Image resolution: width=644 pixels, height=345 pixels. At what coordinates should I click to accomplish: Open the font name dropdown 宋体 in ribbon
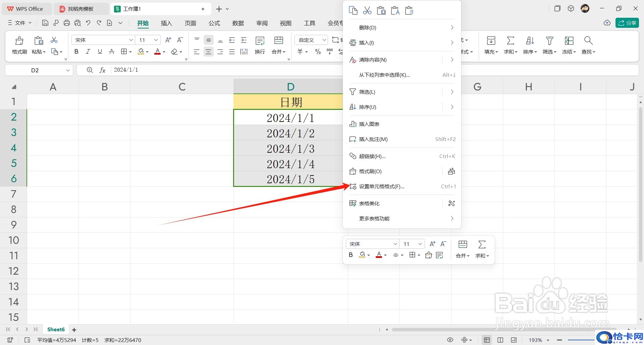[x=131, y=40]
